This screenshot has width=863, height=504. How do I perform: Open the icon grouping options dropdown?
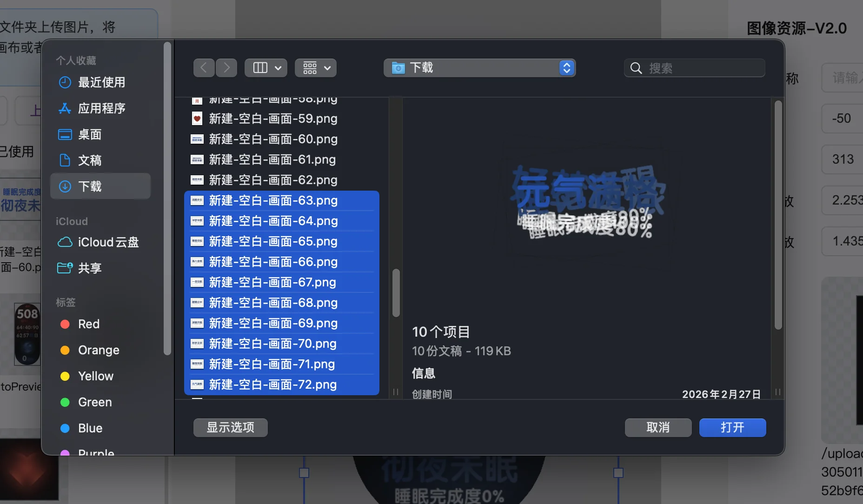point(316,68)
